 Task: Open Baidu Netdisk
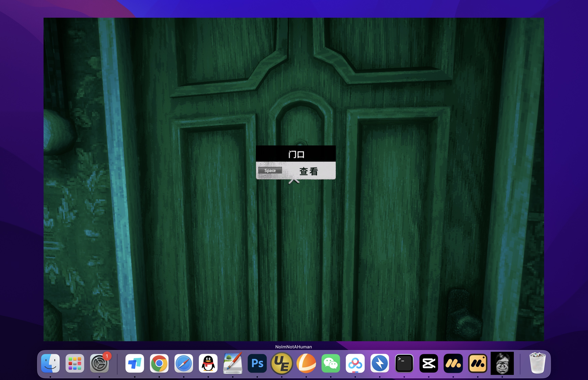pos(355,363)
